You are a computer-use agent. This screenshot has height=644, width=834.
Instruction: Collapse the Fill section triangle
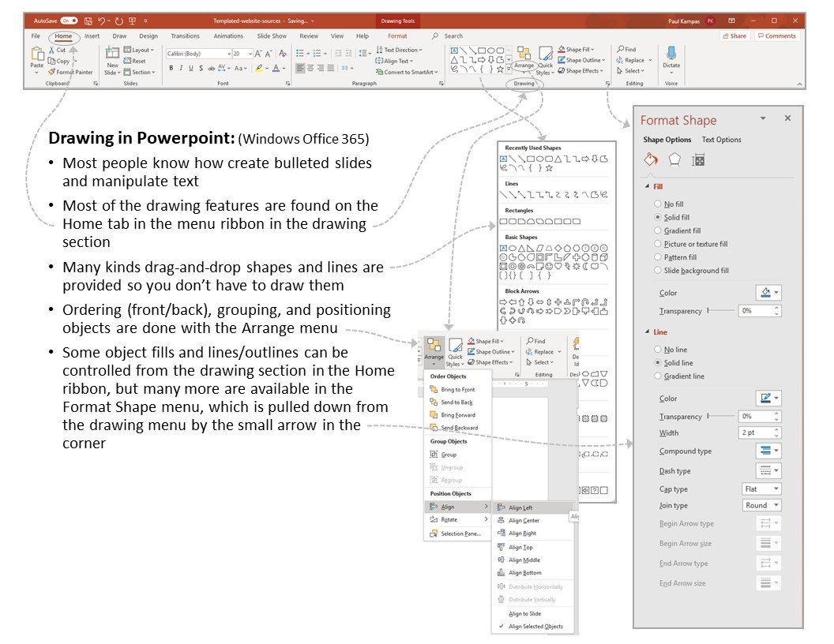[648, 186]
